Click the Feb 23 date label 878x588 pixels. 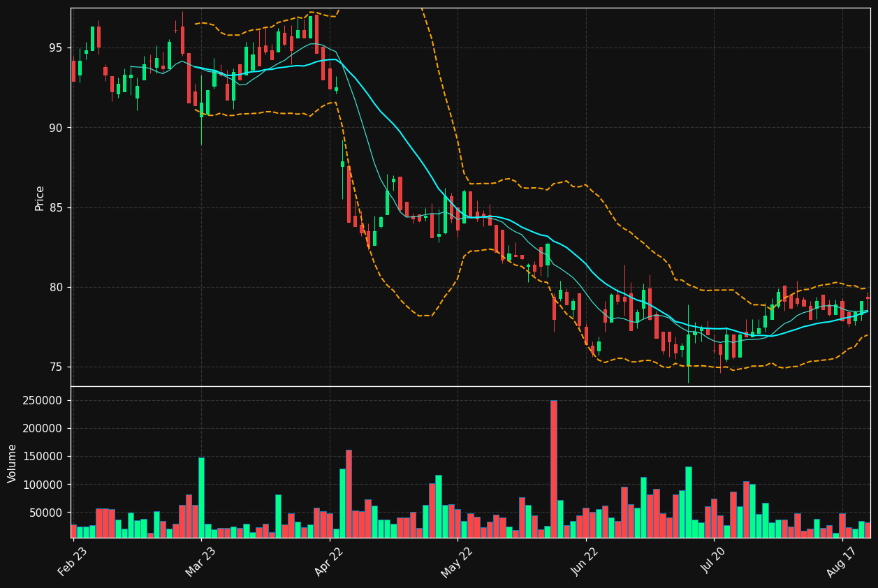click(72, 561)
